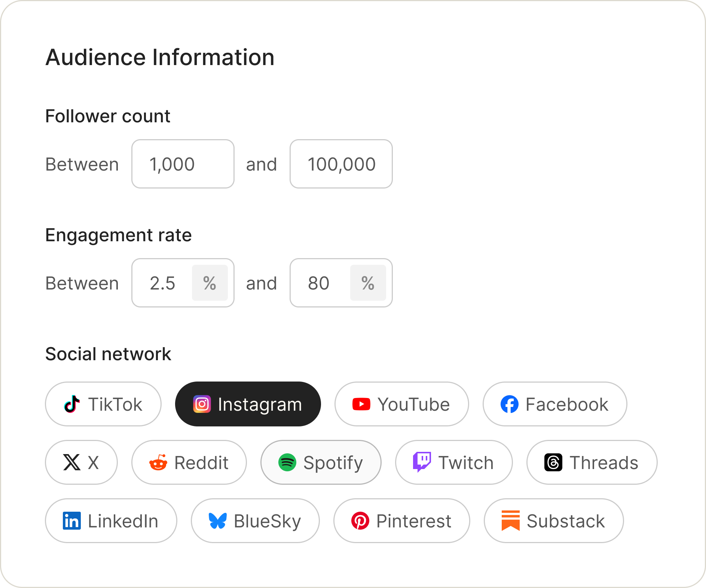This screenshot has width=706, height=588.
Task: Click the LinkedIn logo icon
Action: pyautogui.click(x=72, y=521)
